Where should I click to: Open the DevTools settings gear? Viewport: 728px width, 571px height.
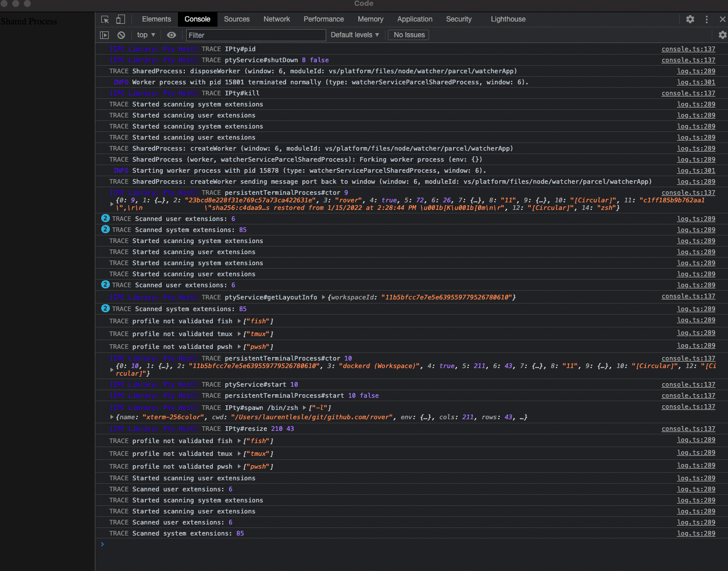[x=690, y=19]
